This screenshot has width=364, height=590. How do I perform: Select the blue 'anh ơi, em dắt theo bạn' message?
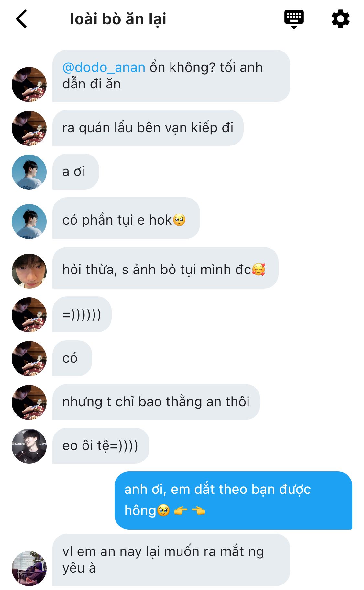233,501
